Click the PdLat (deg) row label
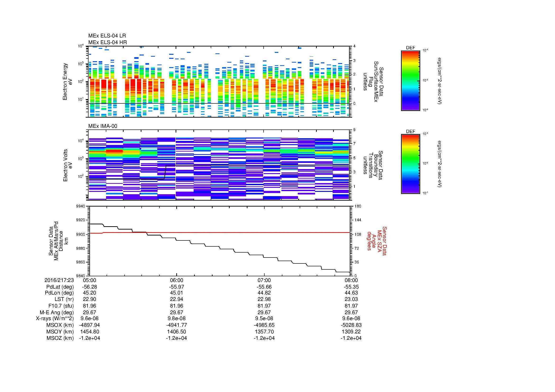The image size is (555, 392). [60, 287]
